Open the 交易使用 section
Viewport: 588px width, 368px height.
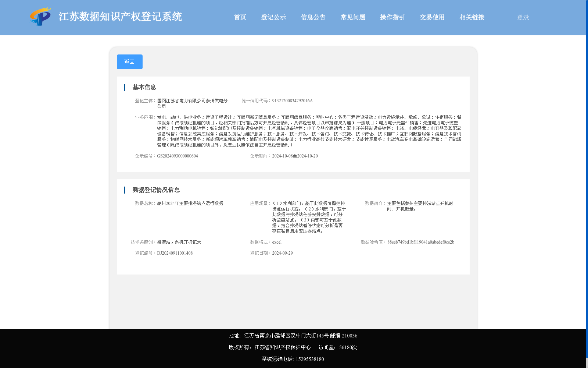click(x=432, y=17)
